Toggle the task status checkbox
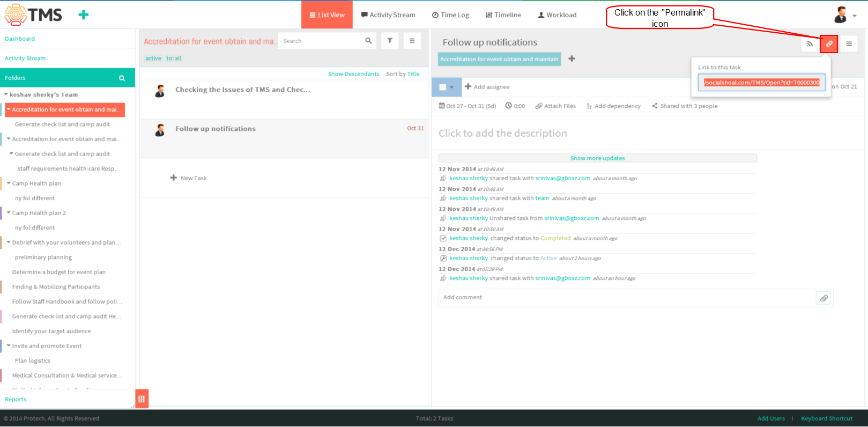The width and height of the screenshot is (868, 427). tap(442, 87)
